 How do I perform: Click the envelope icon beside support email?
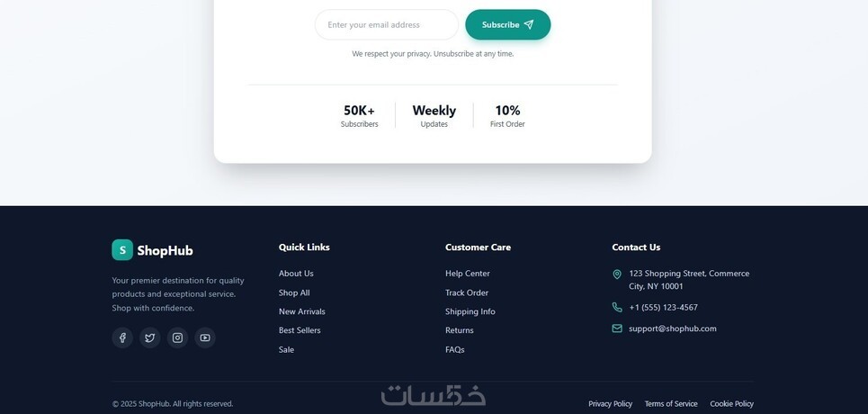point(617,328)
